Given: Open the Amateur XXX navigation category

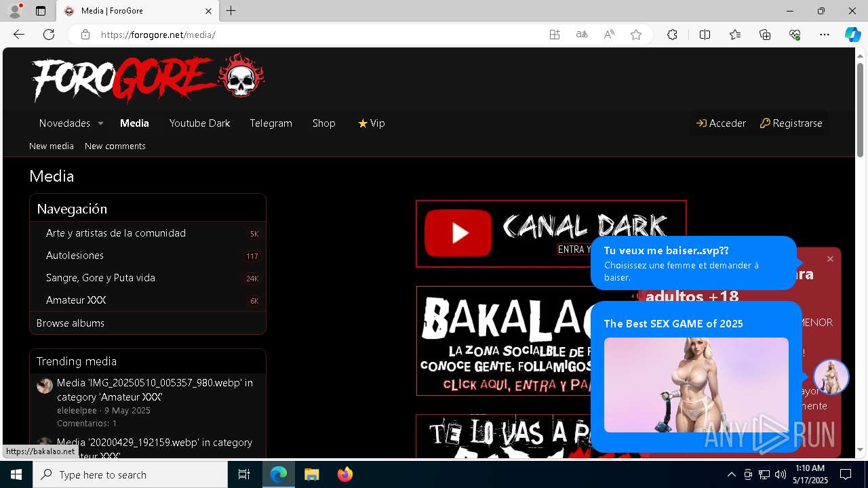Looking at the screenshot, I should point(76,300).
